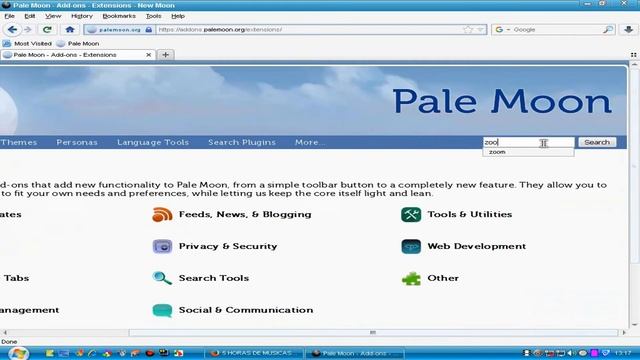
Task: Click the palemoon.org site identity badge
Action: (119, 29)
